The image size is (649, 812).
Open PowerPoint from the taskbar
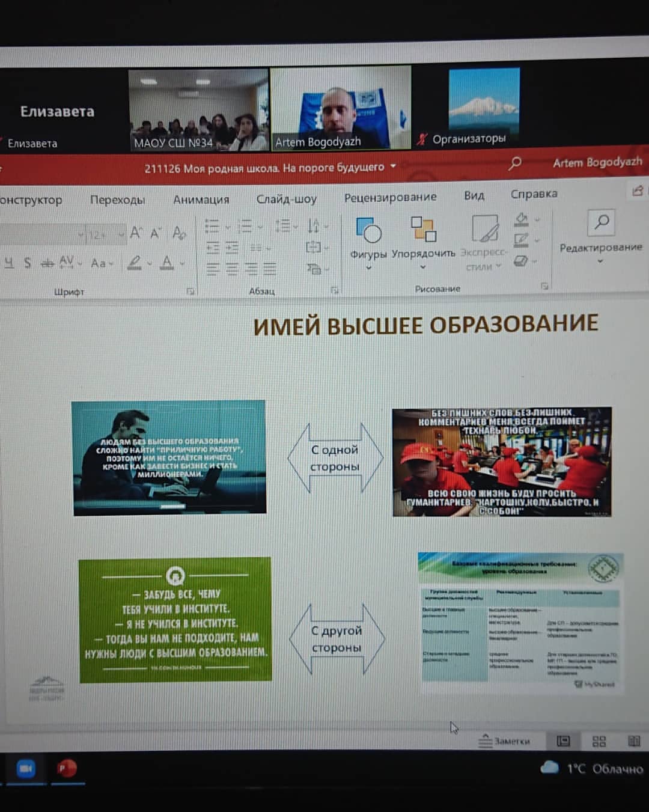pyautogui.click(x=66, y=768)
